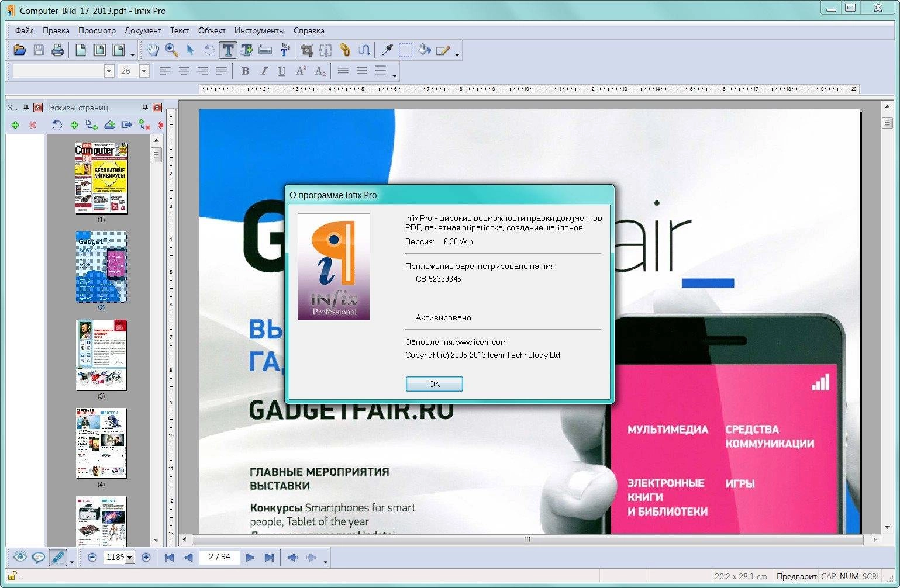900x588 pixels.
Task: Open a file with the folder icon
Action: pyautogui.click(x=20, y=50)
